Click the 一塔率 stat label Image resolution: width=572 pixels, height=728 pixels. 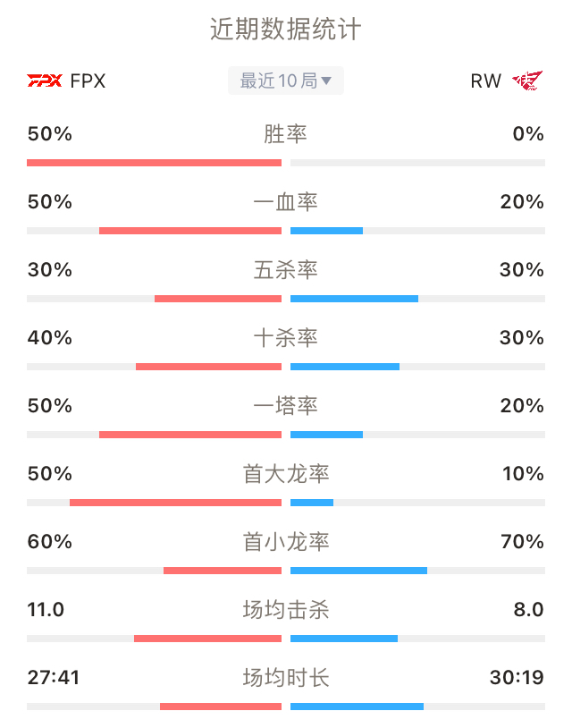286,406
